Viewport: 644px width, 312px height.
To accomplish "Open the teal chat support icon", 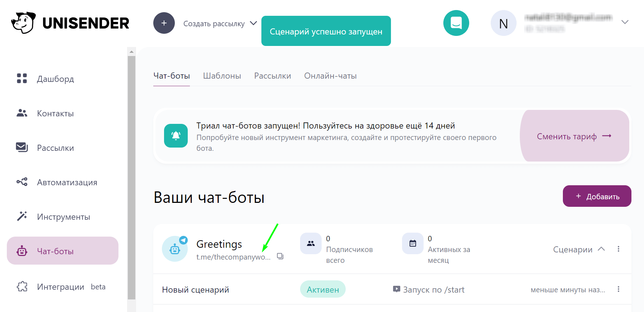I will pos(456,23).
